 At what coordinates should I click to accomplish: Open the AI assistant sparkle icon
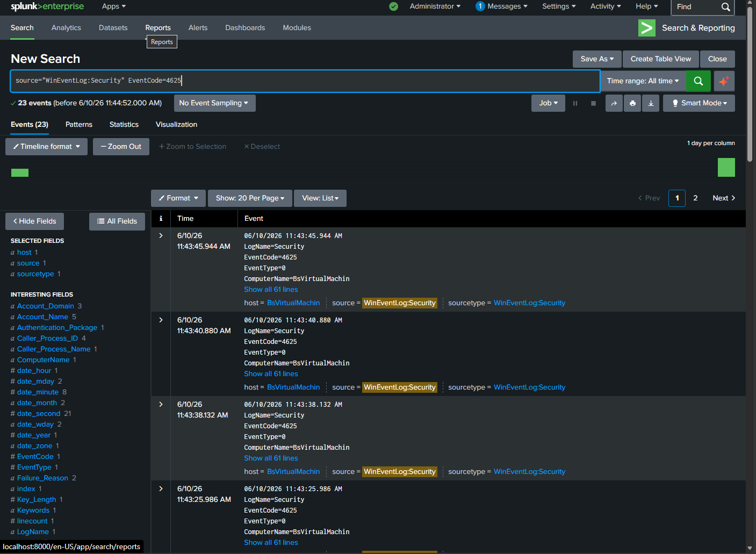pyautogui.click(x=724, y=81)
